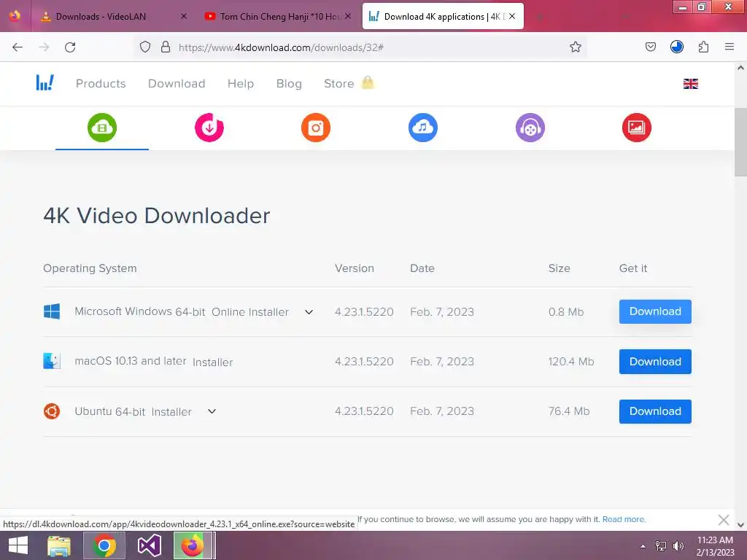747x560 pixels.
Task: Select the blue YouTube to MP3 music cloud icon
Action: point(423,128)
